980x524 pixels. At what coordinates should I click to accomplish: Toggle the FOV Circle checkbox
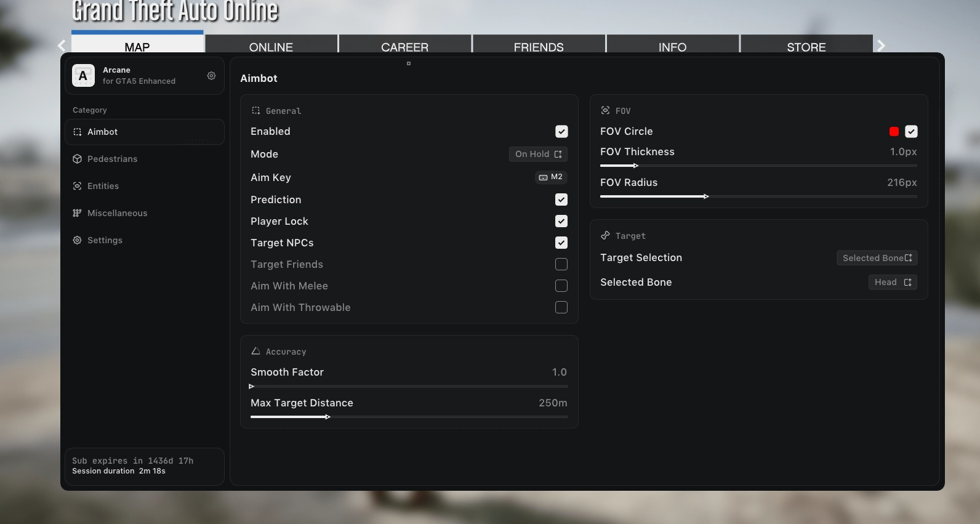(x=911, y=132)
